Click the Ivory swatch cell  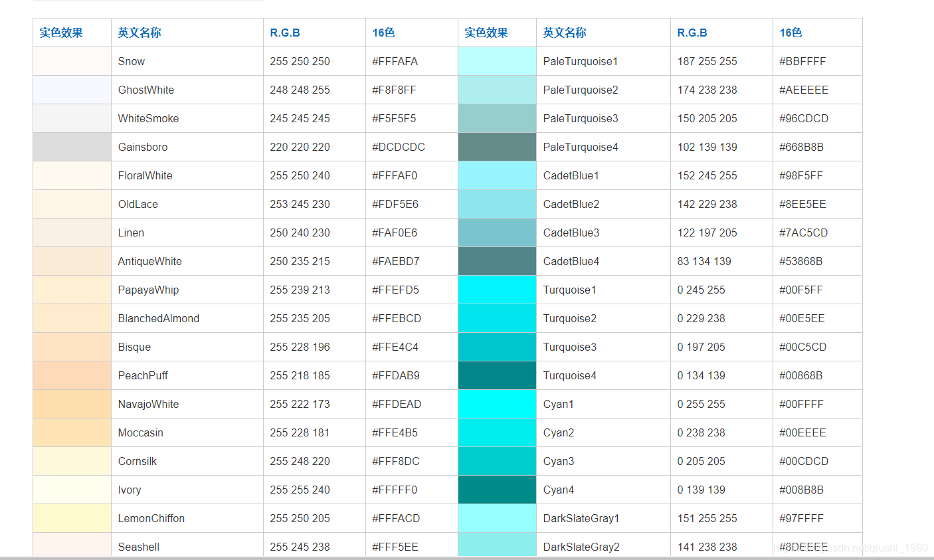click(x=72, y=490)
